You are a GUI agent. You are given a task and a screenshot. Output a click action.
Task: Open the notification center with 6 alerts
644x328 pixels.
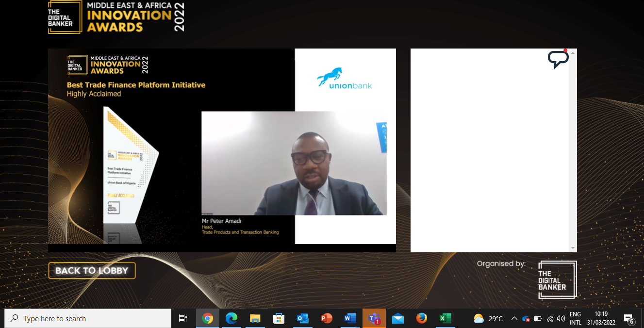pos(629,319)
